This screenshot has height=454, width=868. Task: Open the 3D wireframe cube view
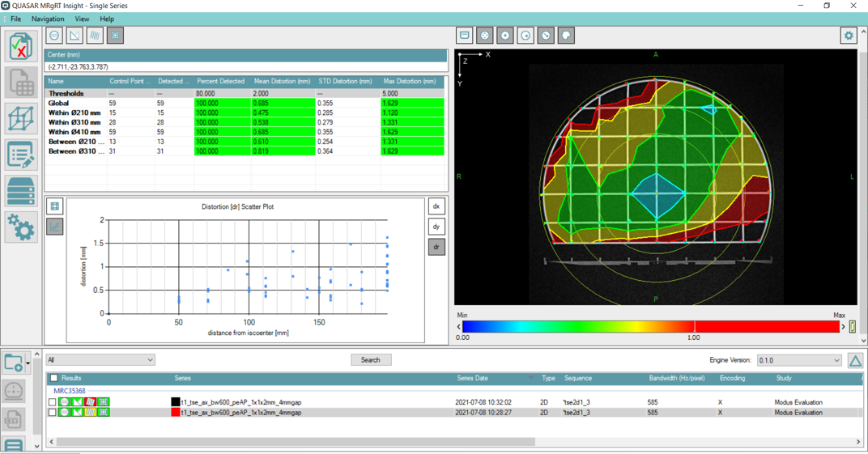click(20, 119)
